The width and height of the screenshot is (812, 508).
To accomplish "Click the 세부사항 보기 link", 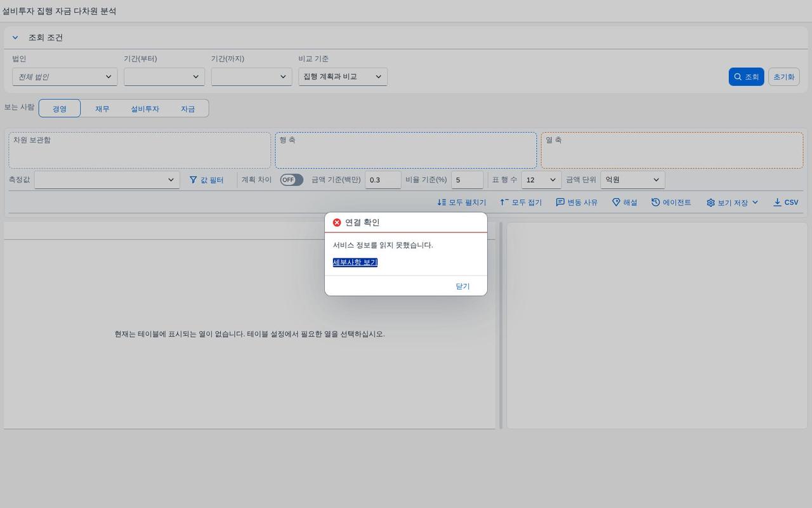I will click(355, 262).
